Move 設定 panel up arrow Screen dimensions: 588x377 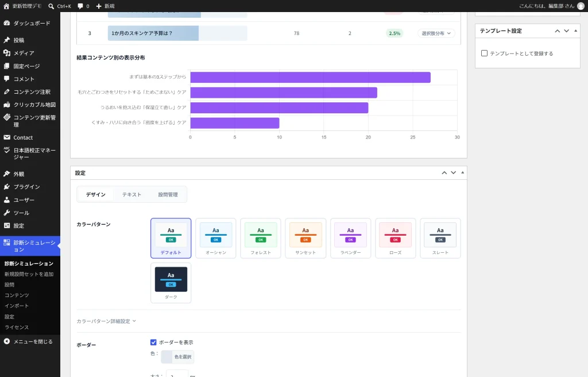444,173
